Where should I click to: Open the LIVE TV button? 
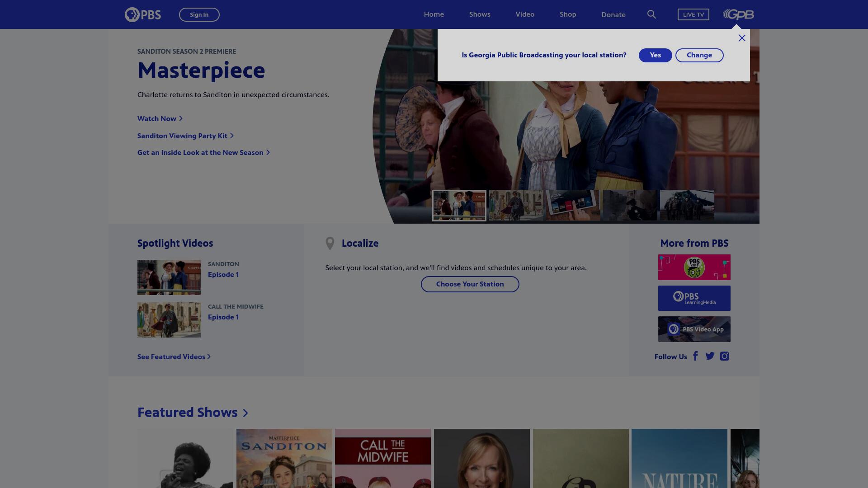tap(693, 14)
